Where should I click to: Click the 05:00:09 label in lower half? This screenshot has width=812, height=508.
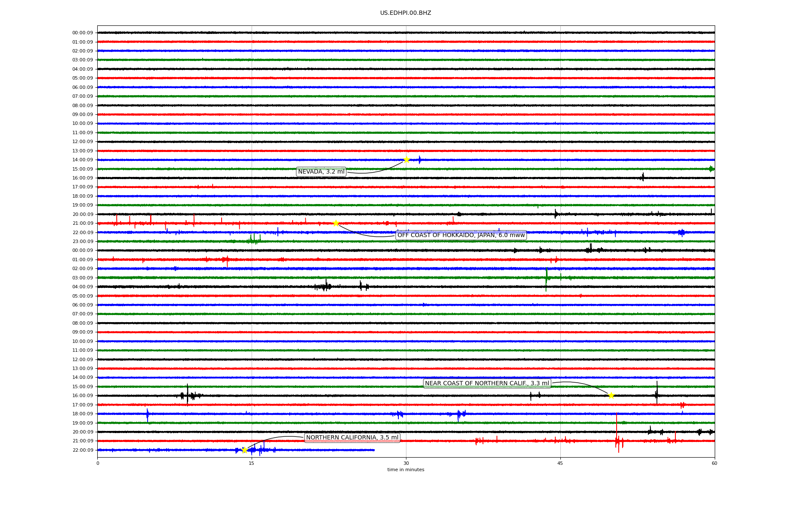click(x=82, y=296)
